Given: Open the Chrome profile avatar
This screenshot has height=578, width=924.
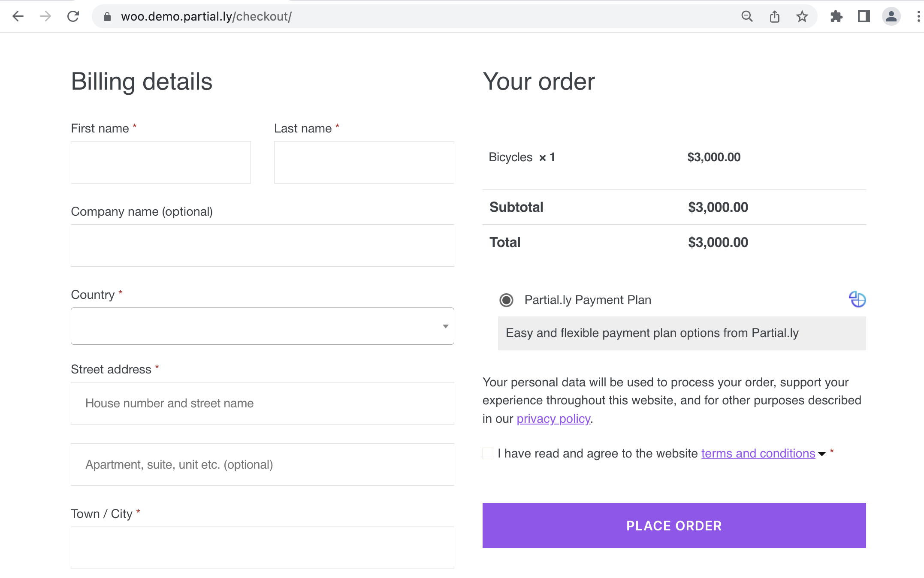Looking at the screenshot, I should click(891, 16).
